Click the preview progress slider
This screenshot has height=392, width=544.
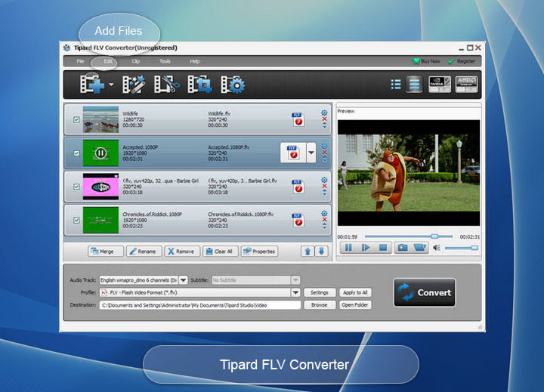pyautogui.click(x=408, y=236)
